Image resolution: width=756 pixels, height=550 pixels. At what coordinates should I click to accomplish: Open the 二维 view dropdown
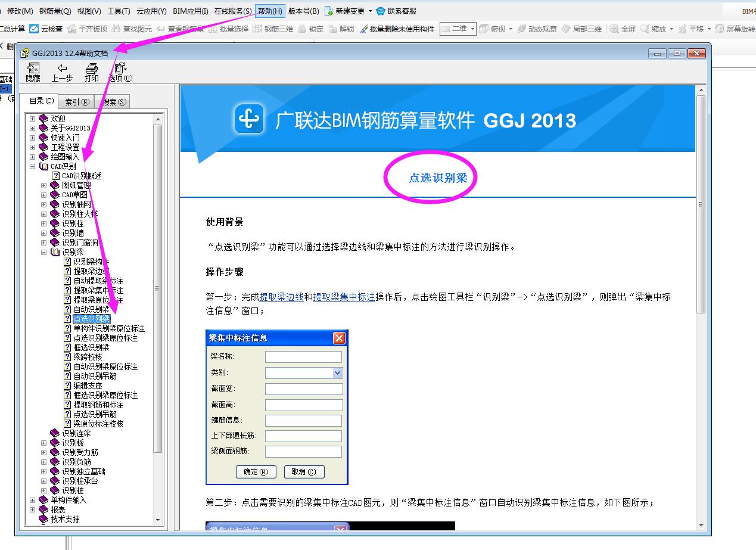pyautogui.click(x=472, y=29)
